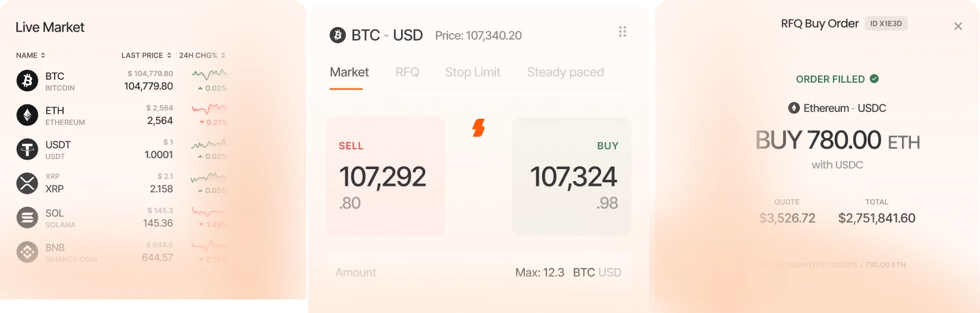Click the BTC sparkline mini chart
The height and width of the screenshot is (313, 980).
click(x=209, y=74)
